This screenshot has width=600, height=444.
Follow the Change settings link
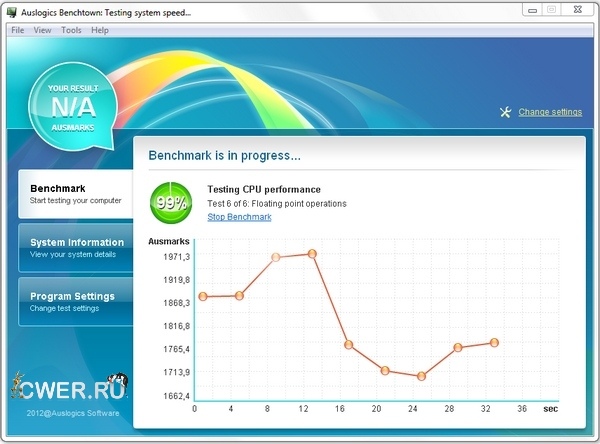click(550, 112)
